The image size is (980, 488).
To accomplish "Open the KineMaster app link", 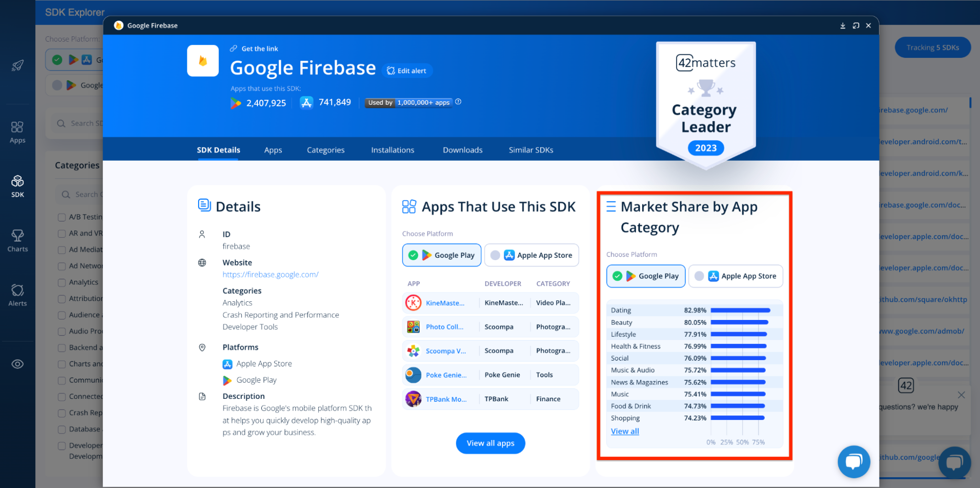I will click(x=445, y=303).
